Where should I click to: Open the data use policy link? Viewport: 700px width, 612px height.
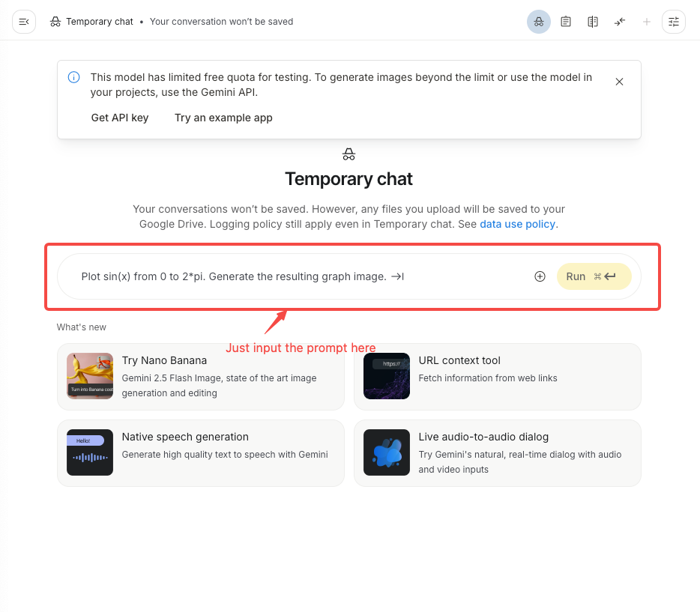click(x=517, y=224)
